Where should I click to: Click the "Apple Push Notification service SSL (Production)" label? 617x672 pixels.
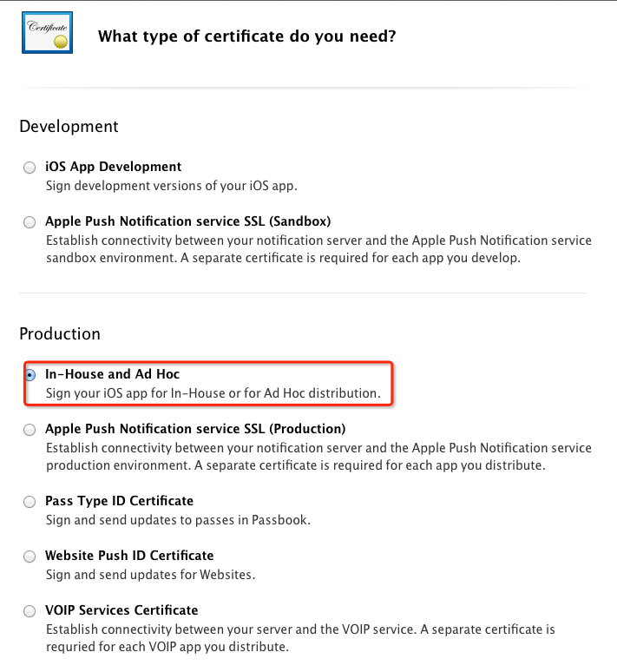coord(195,429)
